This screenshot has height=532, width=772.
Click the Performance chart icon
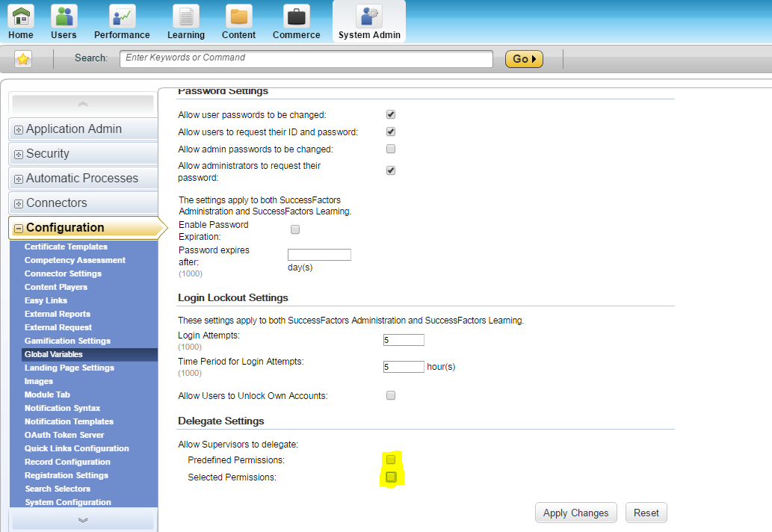pyautogui.click(x=122, y=16)
